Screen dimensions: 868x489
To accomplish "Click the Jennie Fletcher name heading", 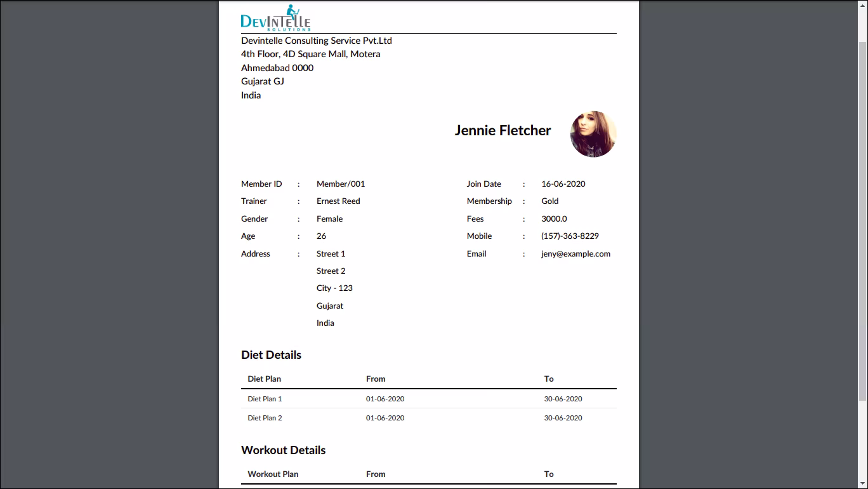I will (503, 130).
